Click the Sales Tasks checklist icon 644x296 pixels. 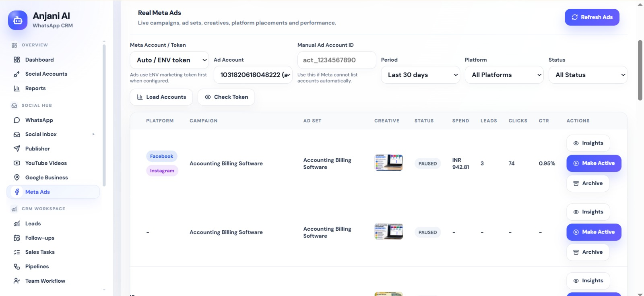point(17,252)
